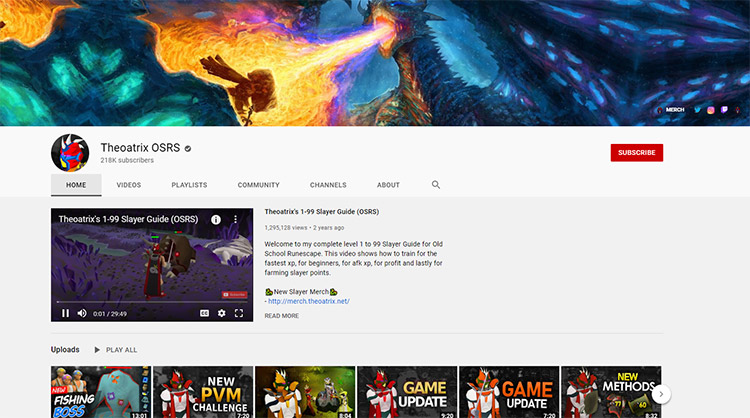This screenshot has height=418, width=750.
Task: Open the merch.theoatrix.net link
Action: coord(309,301)
